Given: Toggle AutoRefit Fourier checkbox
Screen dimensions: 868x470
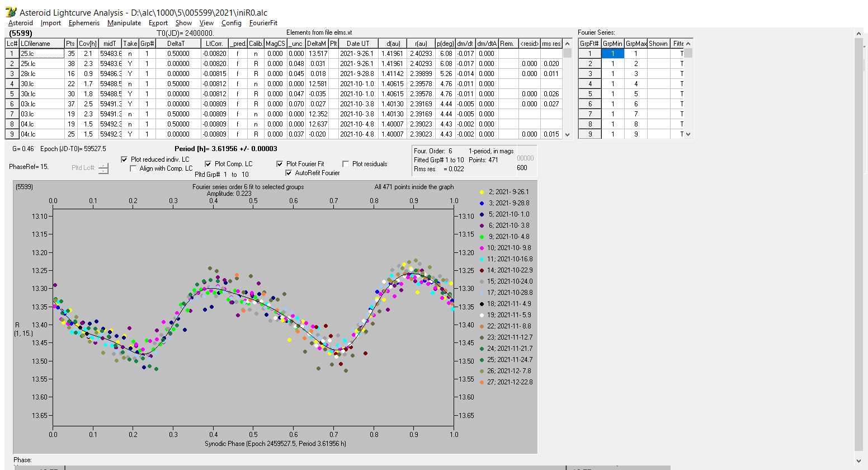Looking at the screenshot, I should tap(289, 173).
